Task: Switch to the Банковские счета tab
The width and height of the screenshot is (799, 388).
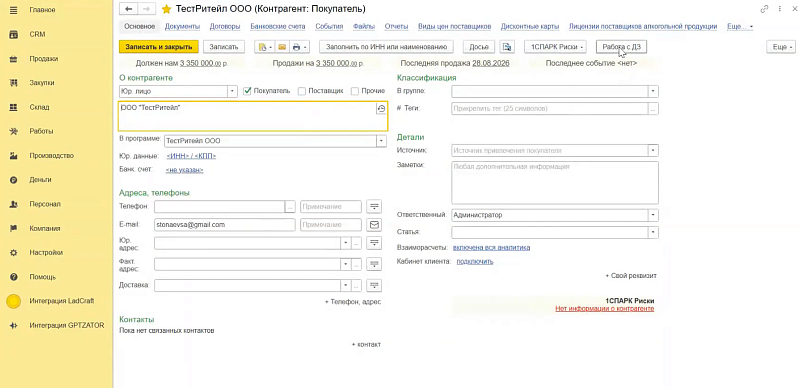Action: (x=278, y=26)
